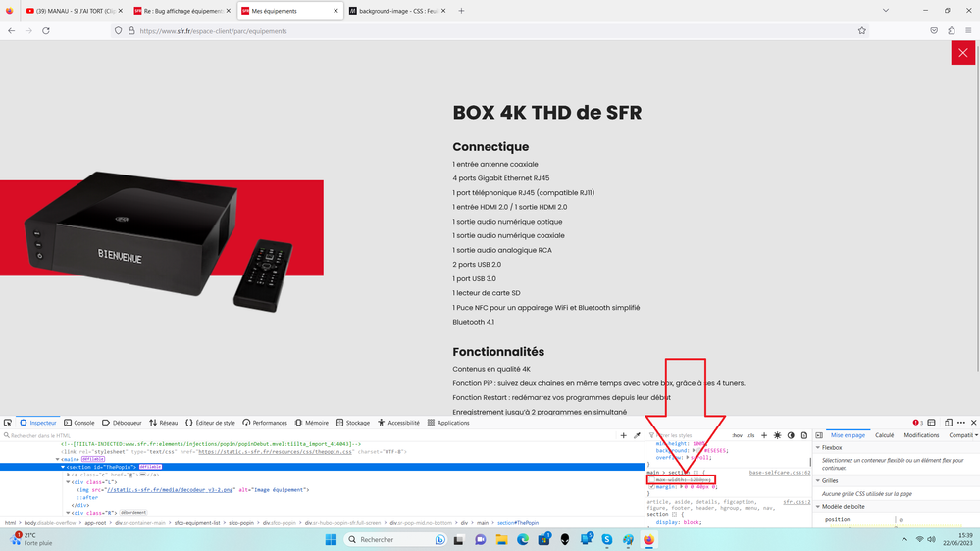
Task: Click the débordement badge on div R
Action: tap(133, 512)
